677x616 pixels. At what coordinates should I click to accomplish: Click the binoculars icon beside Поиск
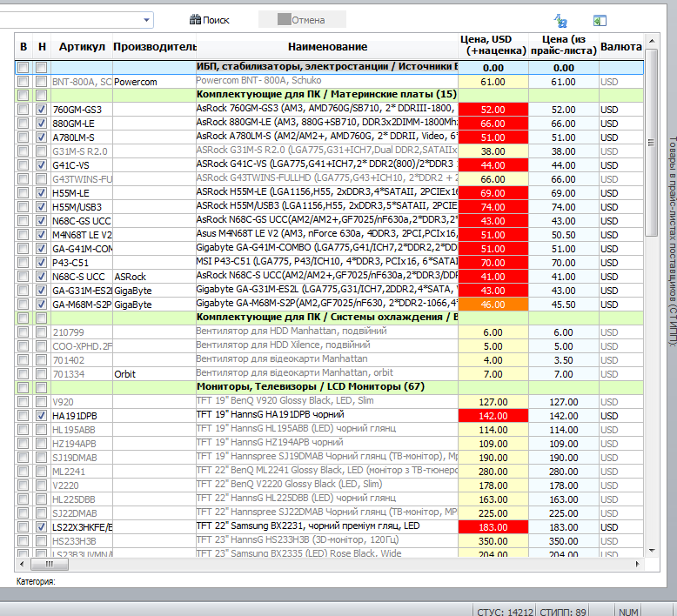coord(195,19)
